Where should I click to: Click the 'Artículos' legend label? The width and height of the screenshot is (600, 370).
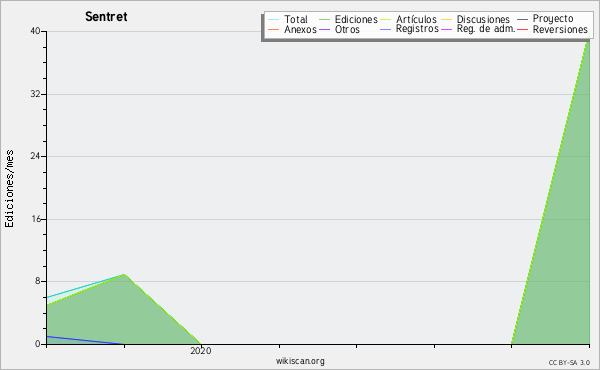tap(416, 19)
